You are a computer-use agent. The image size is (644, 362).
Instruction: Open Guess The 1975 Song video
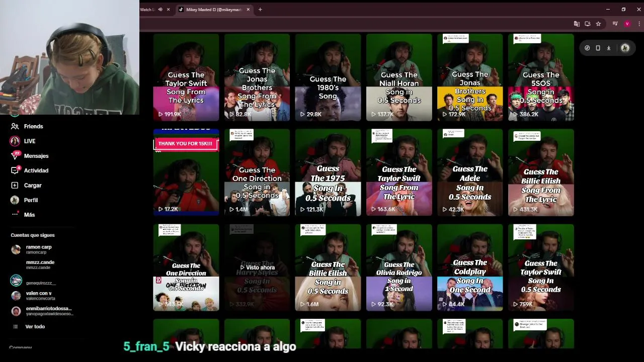(x=328, y=172)
